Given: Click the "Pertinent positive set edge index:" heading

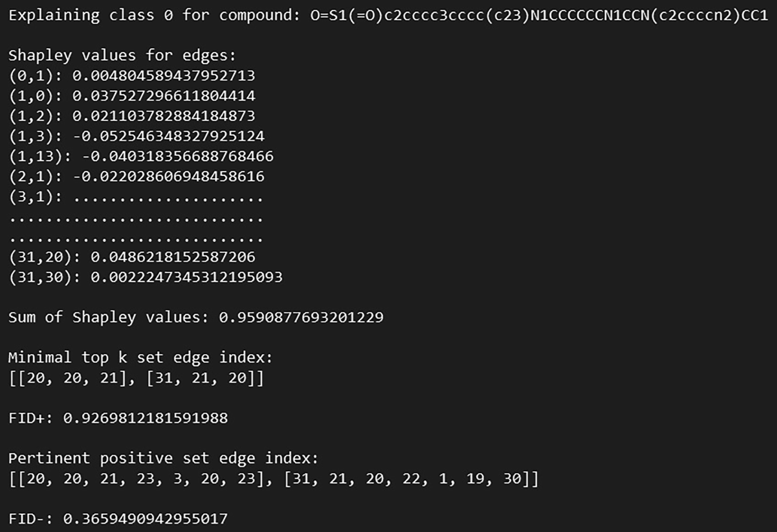Looking at the screenshot, I should coord(163,458).
